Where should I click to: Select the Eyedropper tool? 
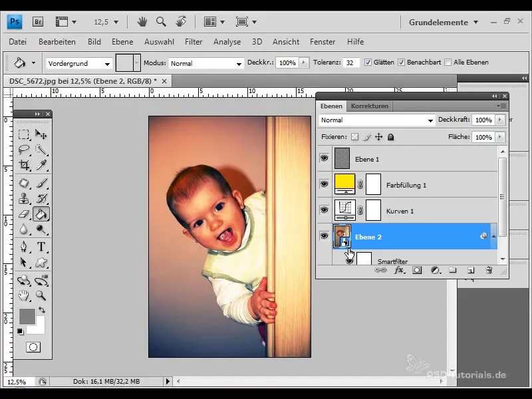pos(41,165)
